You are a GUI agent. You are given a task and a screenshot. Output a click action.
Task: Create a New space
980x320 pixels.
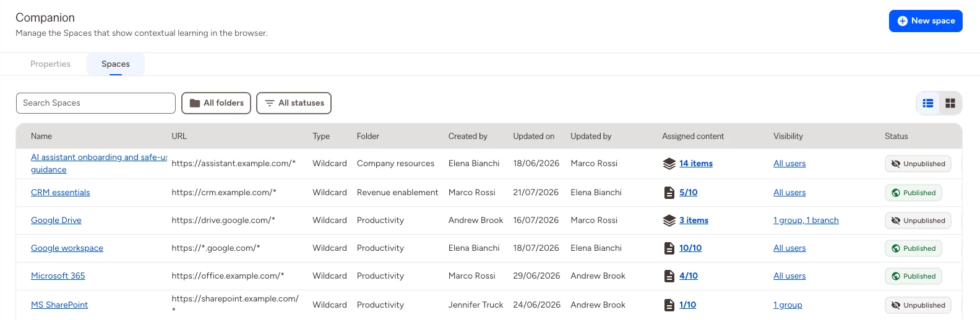926,21
